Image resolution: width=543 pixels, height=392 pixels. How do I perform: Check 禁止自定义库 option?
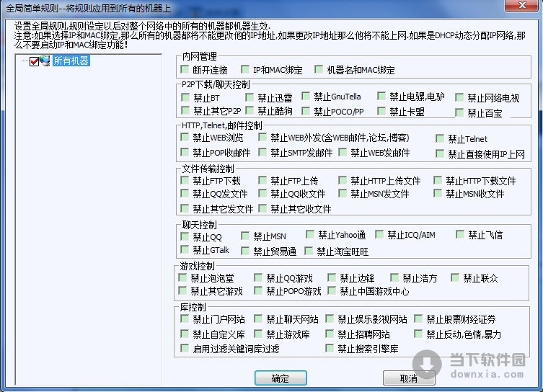185,334
